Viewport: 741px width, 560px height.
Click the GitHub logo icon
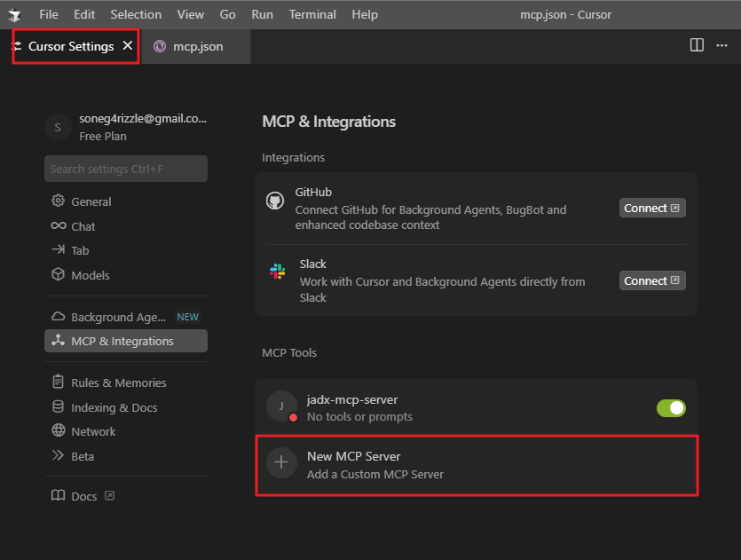275,201
